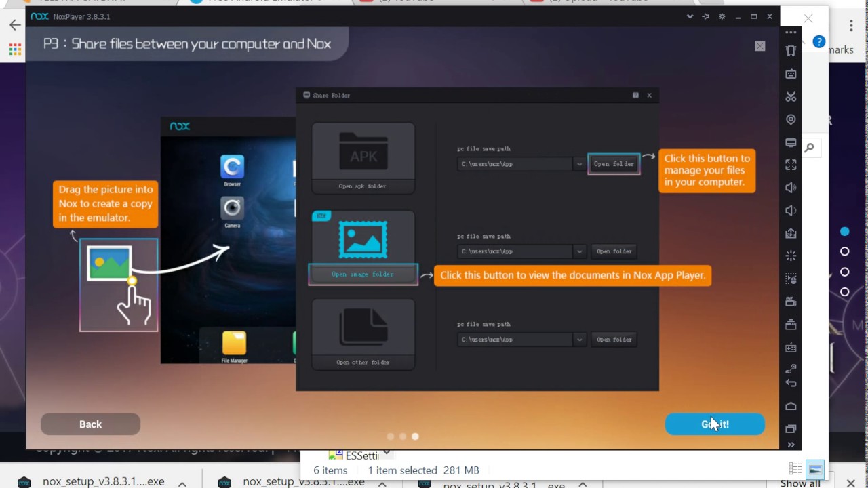Select the fourth webpage slide dot
The width and height of the screenshot is (868, 488).
844,292
